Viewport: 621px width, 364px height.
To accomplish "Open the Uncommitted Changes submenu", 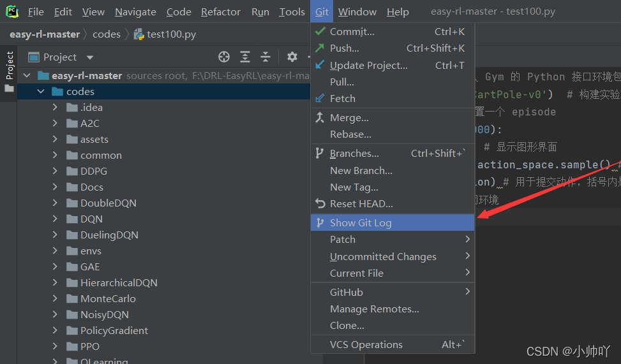I will 393,256.
